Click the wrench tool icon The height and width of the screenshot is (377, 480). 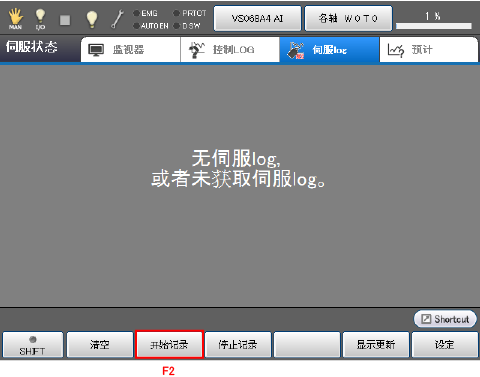[117, 19]
